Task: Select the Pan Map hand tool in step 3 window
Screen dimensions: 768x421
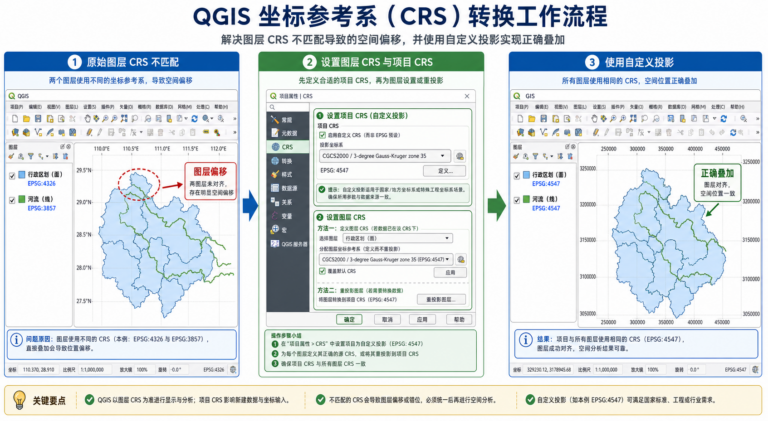Action: click(594, 118)
